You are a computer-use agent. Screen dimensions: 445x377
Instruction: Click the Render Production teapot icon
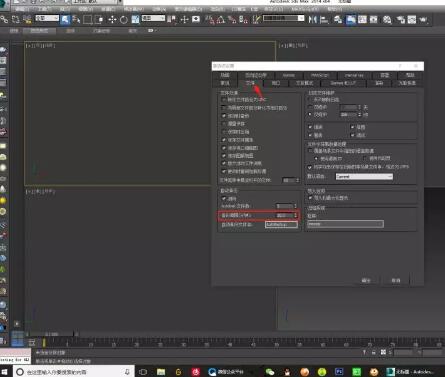[423, 20]
